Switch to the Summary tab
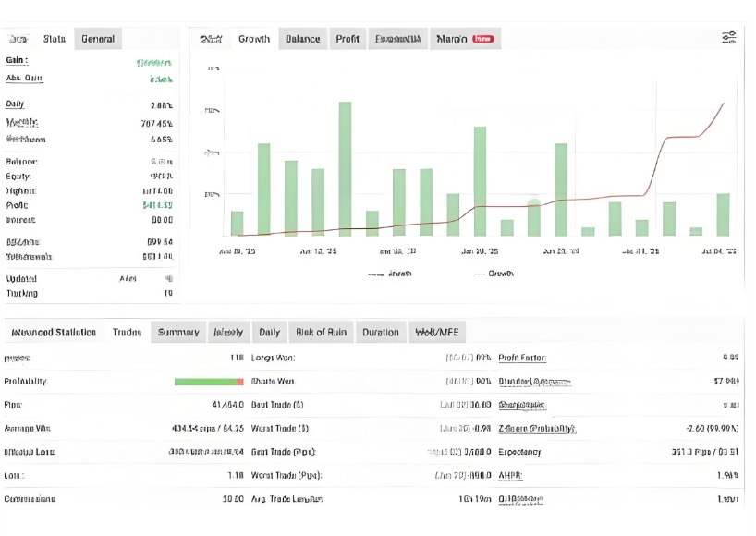Image resolution: width=756 pixels, height=536 pixels. pos(177,333)
